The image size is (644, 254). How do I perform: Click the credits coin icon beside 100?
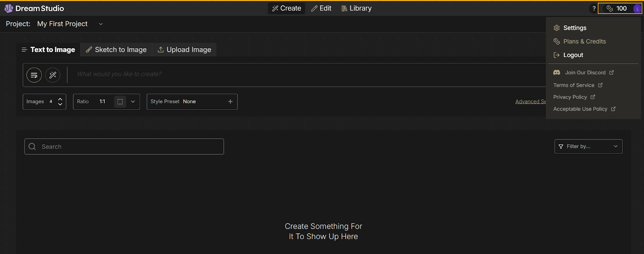point(609,8)
